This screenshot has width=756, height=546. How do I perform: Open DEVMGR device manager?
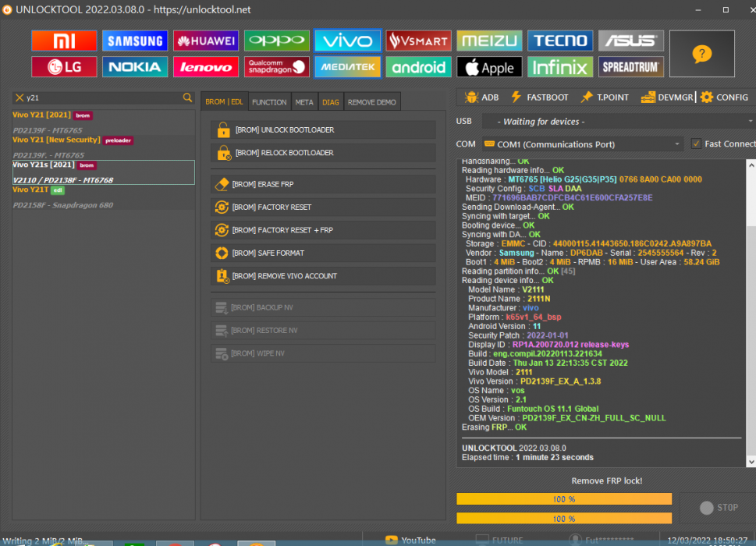coord(667,97)
